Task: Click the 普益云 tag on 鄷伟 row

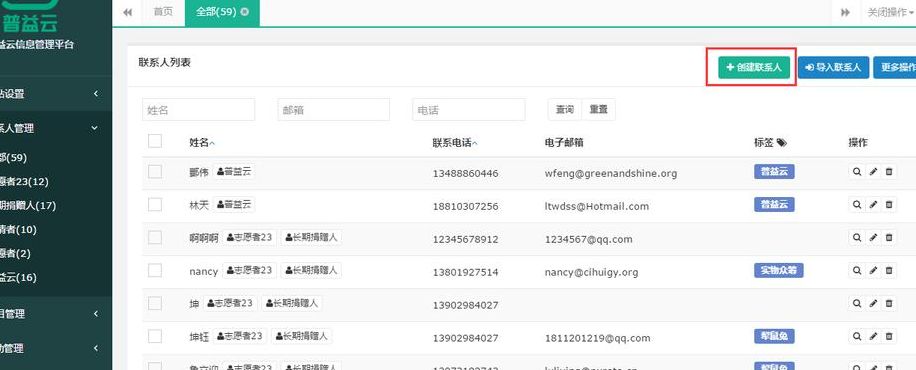Action: 774,172
